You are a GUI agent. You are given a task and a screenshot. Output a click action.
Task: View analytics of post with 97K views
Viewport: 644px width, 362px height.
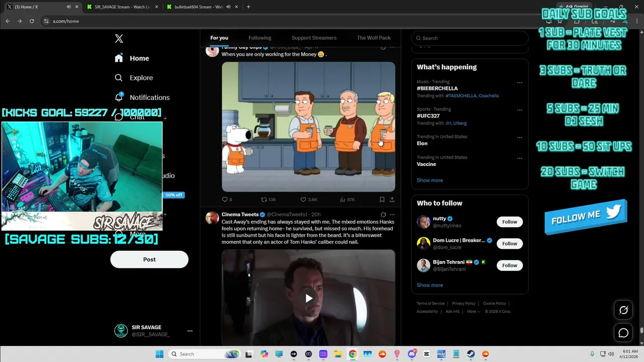point(347,200)
